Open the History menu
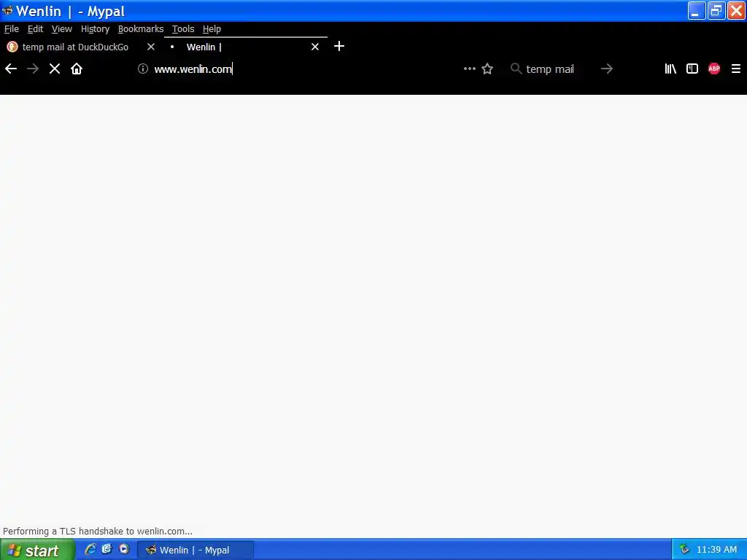This screenshot has width=747, height=560. click(x=96, y=29)
